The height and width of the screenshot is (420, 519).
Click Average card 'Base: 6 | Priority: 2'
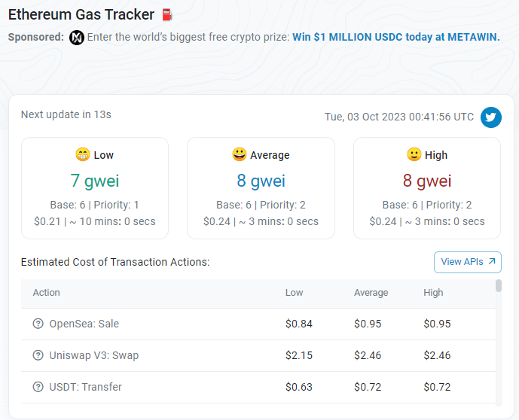coord(261,205)
